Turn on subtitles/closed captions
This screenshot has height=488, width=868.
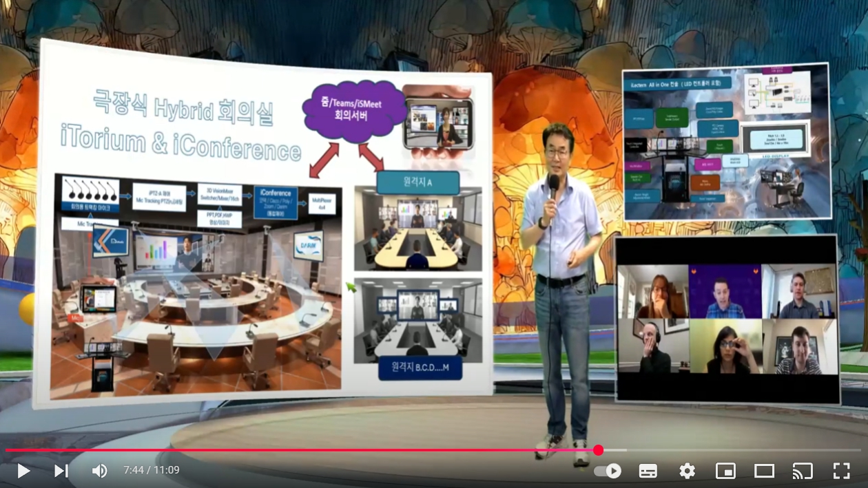coord(648,471)
